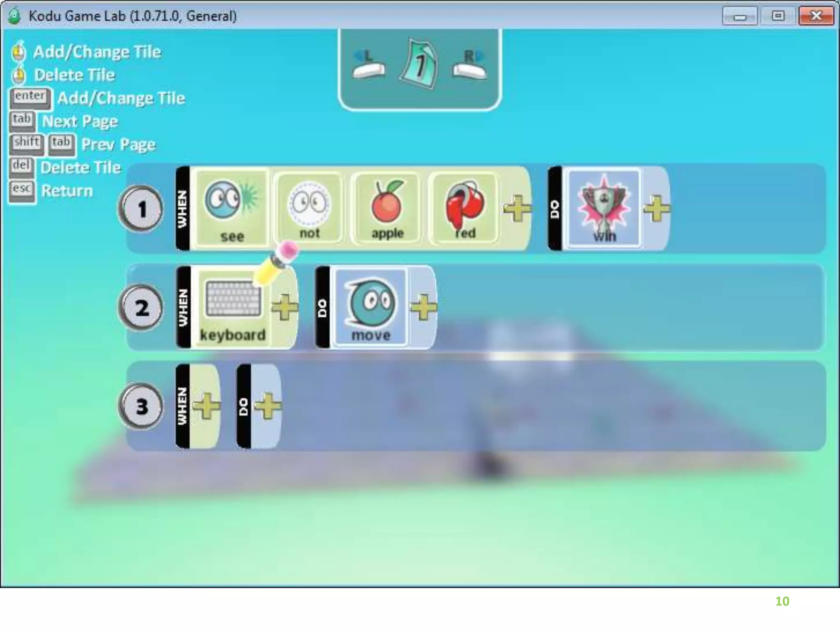Select the keyboard tile in row 2
Screen dimensions: 840x630
[x=233, y=308]
